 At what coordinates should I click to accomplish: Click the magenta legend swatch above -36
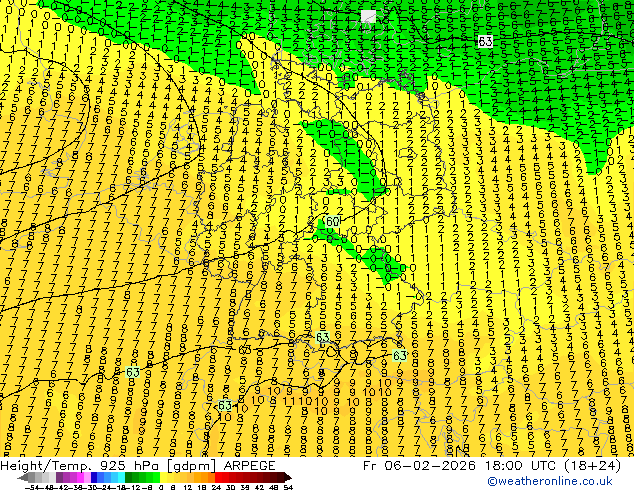point(80,477)
